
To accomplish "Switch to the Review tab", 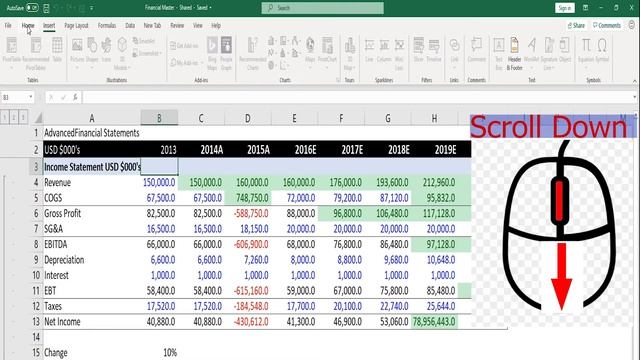I will (177, 25).
